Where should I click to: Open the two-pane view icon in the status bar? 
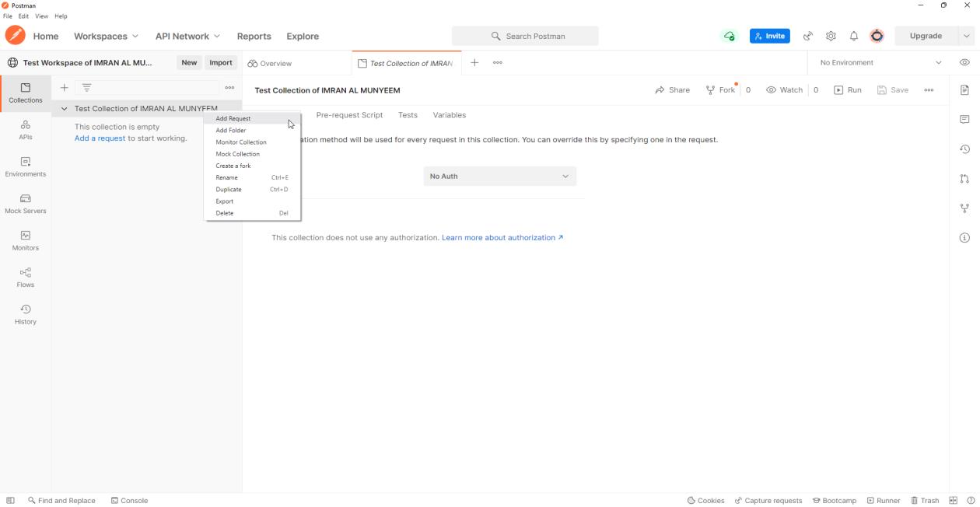953,501
